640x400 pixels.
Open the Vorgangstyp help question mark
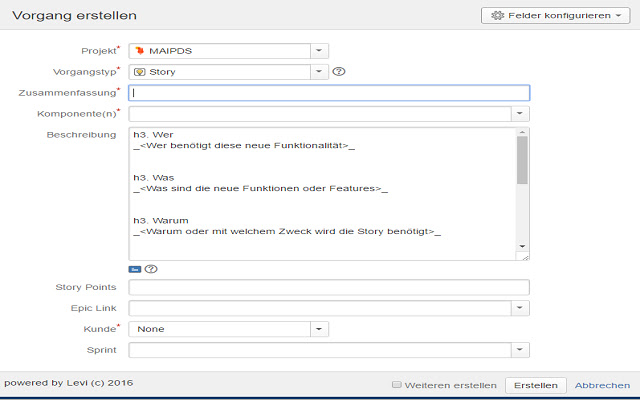click(x=339, y=71)
